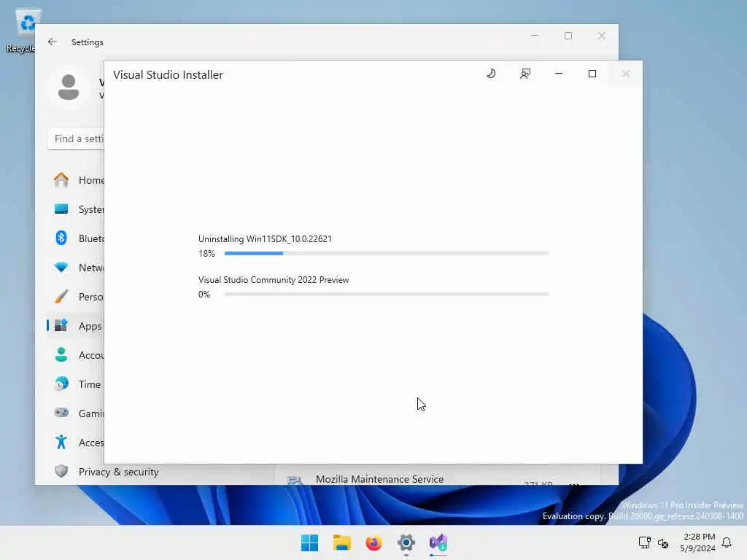The width and height of the screenshot is (747, 560).
Task: Open the muted volume tray icon
Action: click(663, 542)
